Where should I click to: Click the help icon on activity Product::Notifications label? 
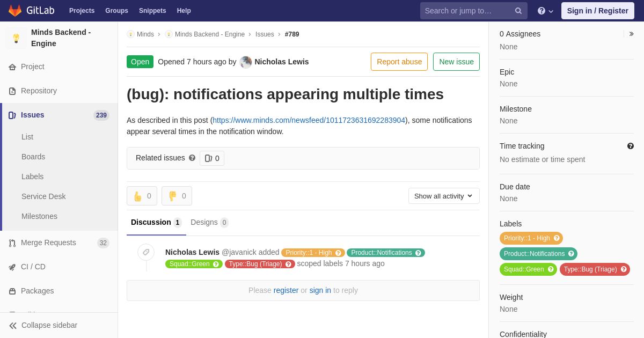pyautogui.click(x=418, y=253)
